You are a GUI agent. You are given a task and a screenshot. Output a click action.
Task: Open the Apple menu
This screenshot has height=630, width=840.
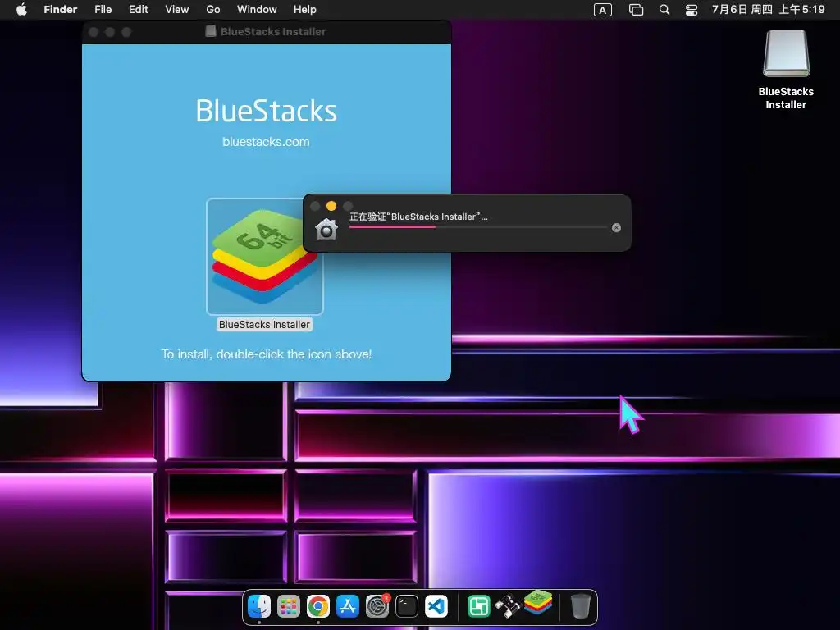click(21, 10)
